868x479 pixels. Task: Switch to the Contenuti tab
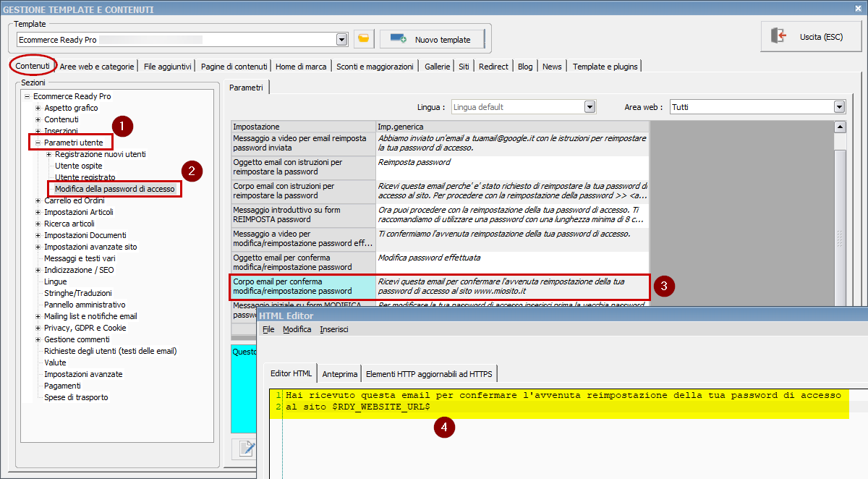tap(33, 66)
